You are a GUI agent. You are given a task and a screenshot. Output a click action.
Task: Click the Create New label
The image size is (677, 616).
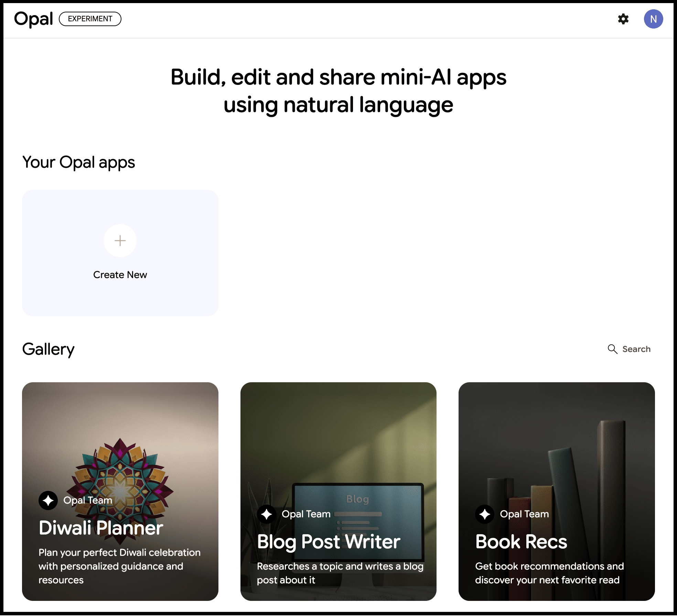[x=120, y=275]
